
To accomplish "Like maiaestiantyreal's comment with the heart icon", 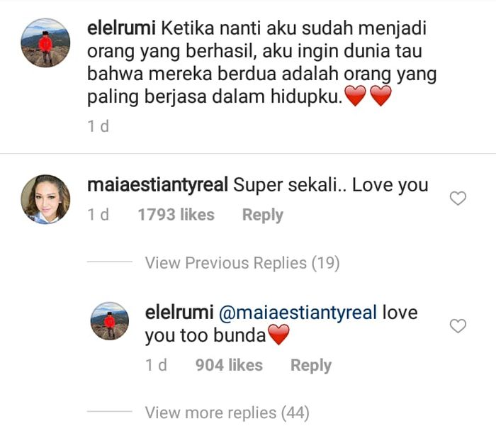I will tap(458, 198).
